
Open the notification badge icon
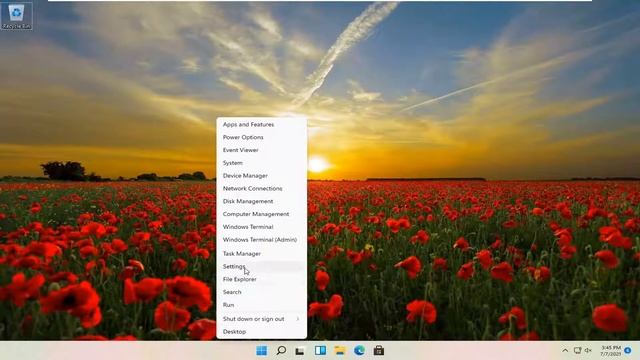tap(628, 351)
